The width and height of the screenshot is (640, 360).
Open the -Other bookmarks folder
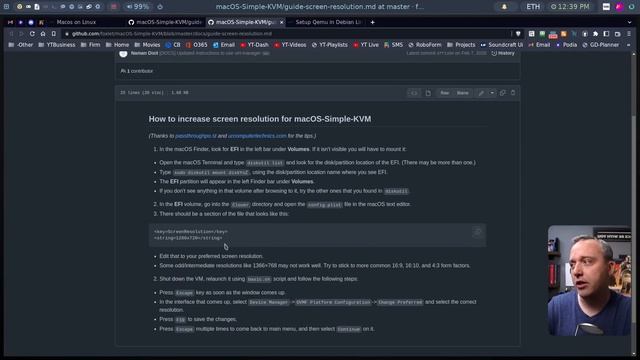pyautogui.click(x=21, y=45)
